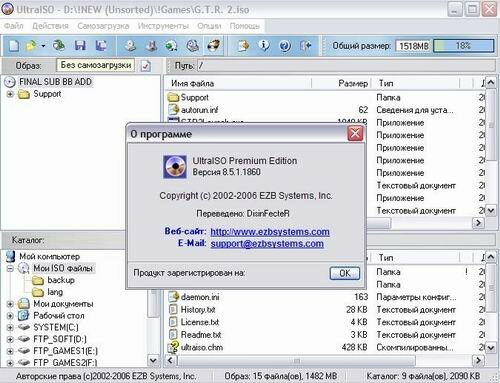Select the FTP_SOFT(D:) drive label

point(60,339)
